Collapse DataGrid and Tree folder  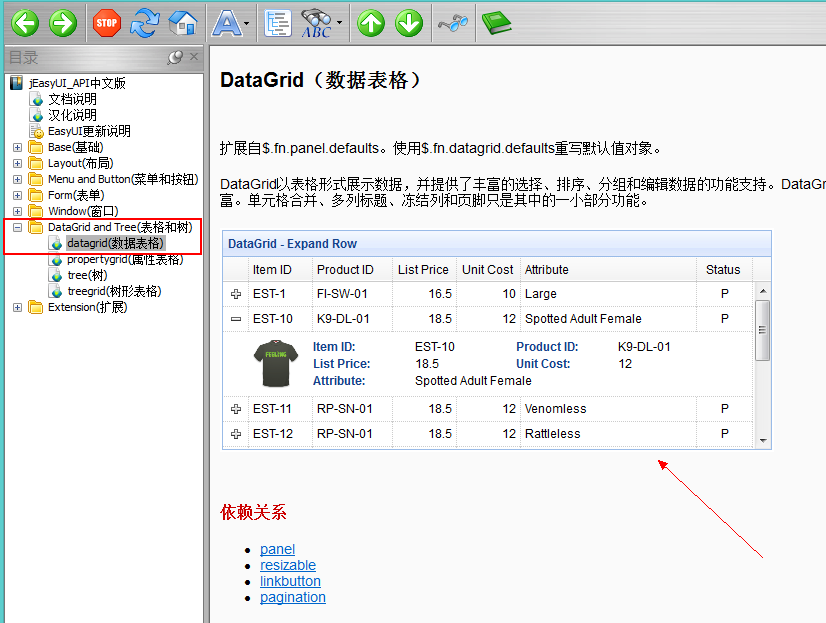point(17,228)
